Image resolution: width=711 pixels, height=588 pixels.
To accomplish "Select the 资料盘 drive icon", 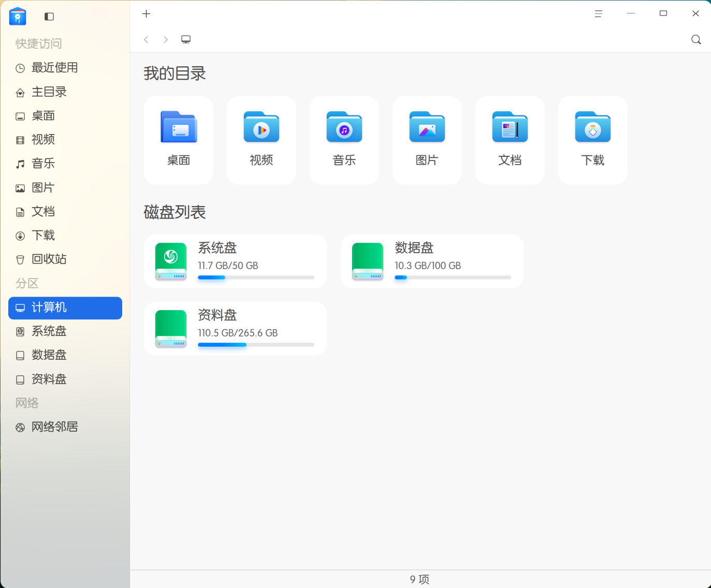I will pos(171,329).
